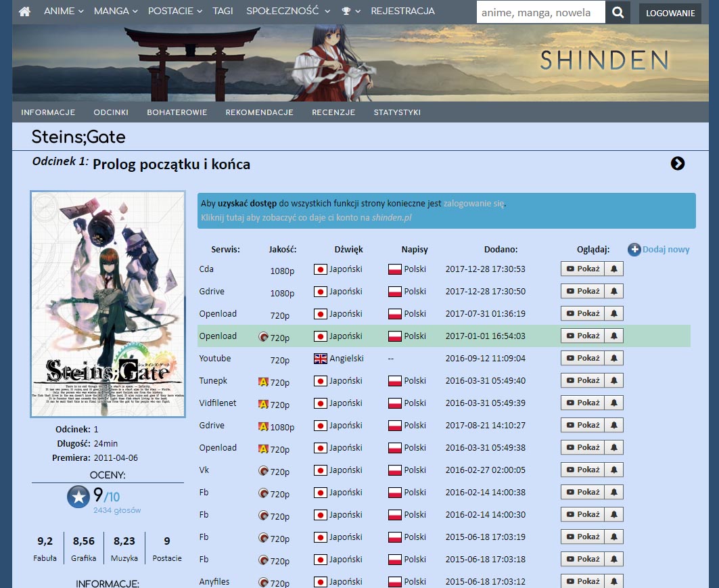Expand the MANGA dropdown menu
This screenshot has width=719, height=588.
click(116, 12)
